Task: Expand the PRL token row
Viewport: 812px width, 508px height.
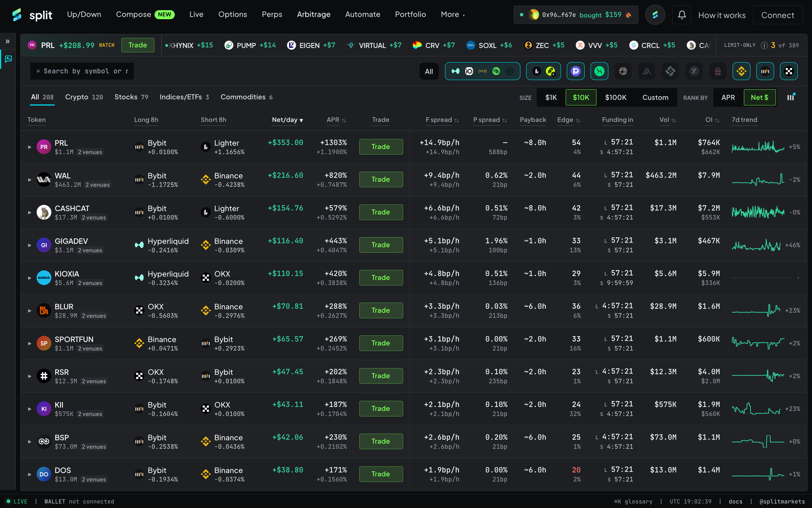Action: (x=30, y=147)
